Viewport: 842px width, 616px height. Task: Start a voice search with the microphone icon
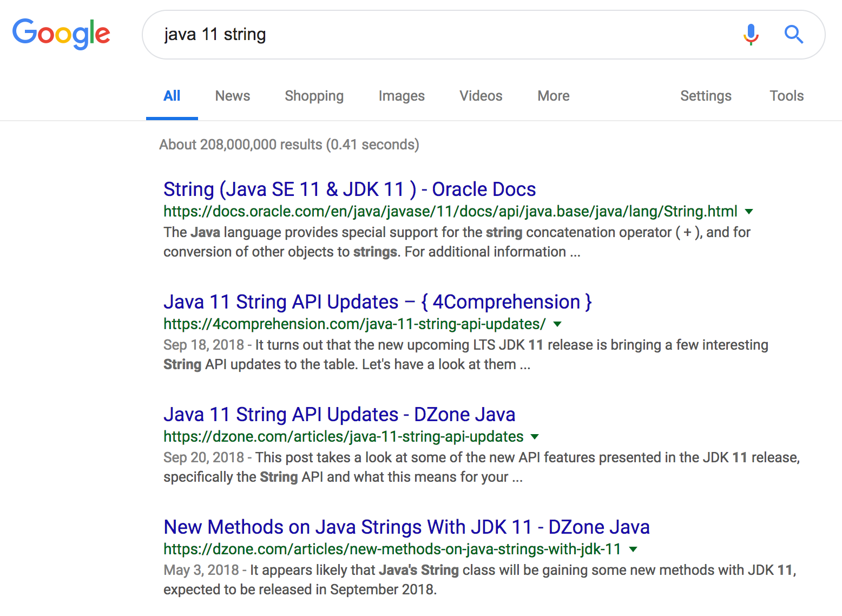[x=752, y=34]
